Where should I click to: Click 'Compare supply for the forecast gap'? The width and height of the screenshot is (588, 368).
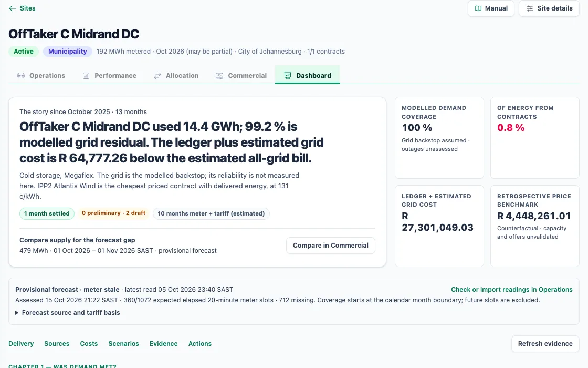[77, 240]
